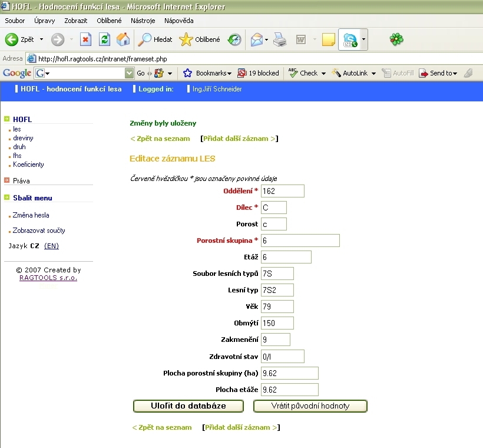
Task: Open the Check spelling dropdown arrow
Action: point(323,73)
